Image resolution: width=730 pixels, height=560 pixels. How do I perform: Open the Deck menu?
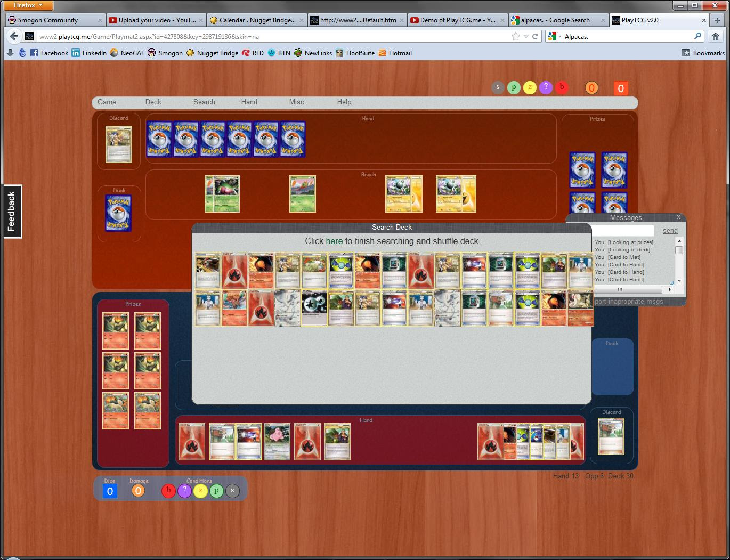click(153, 102)
